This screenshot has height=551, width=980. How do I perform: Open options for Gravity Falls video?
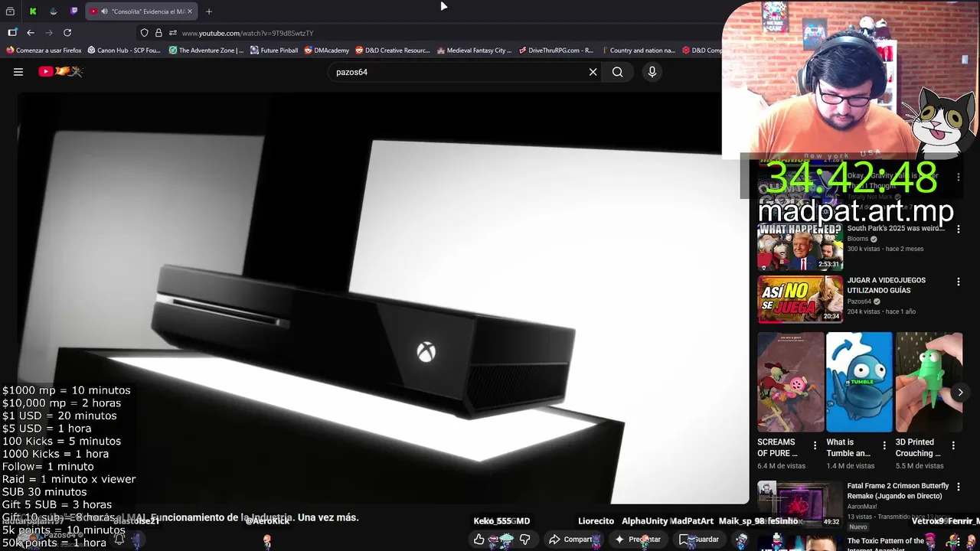[x=959, y=177]
